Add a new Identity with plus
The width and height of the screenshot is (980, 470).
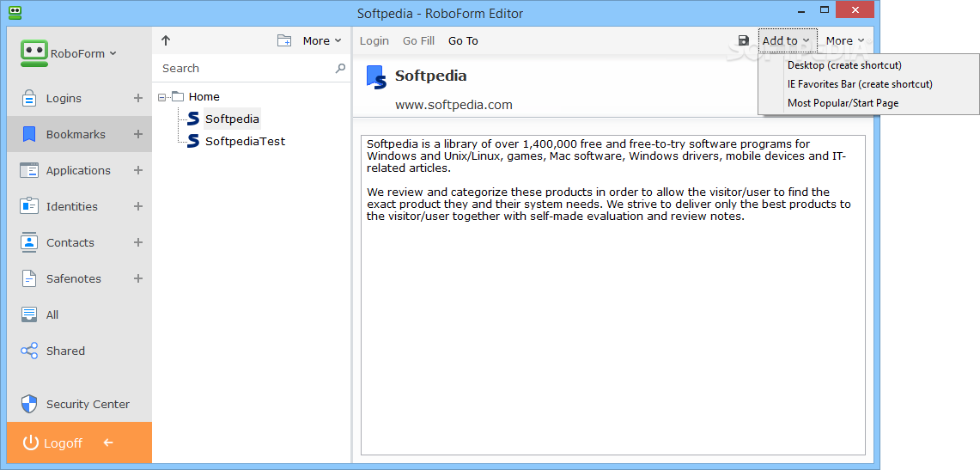138,206
